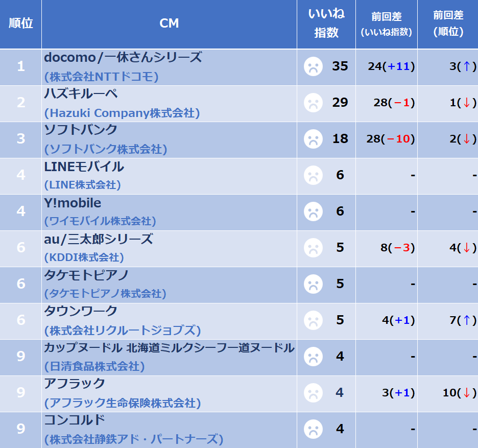This screenshot has height=448, width=478.
Task: Click the Hazuki Company株式会社 company text
Action: tap(122, 113)
